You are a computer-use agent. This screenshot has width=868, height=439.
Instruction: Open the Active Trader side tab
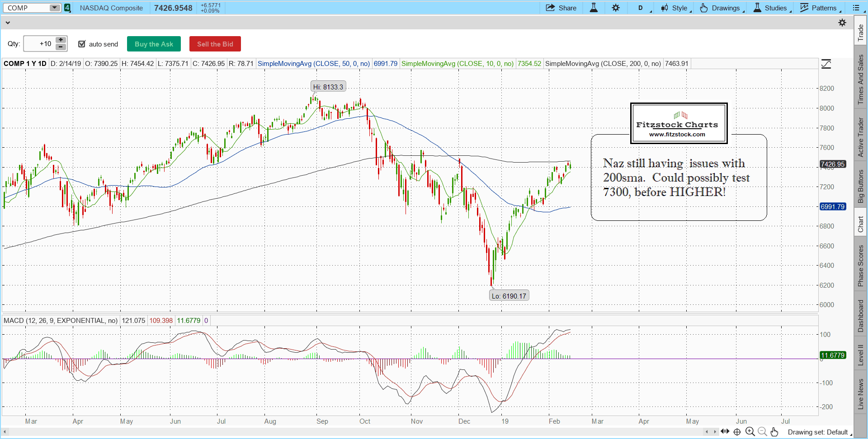(x=860, y=137)
